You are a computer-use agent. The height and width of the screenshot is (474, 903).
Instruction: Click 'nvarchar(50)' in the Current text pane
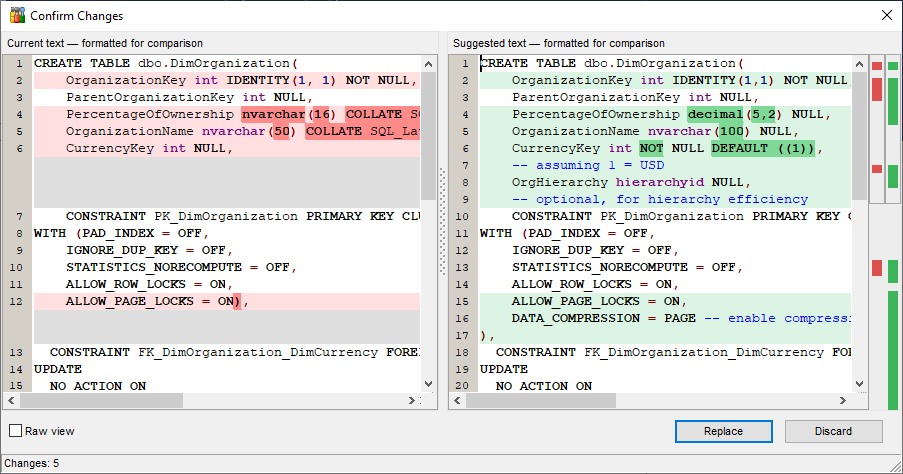coord(249,131)
